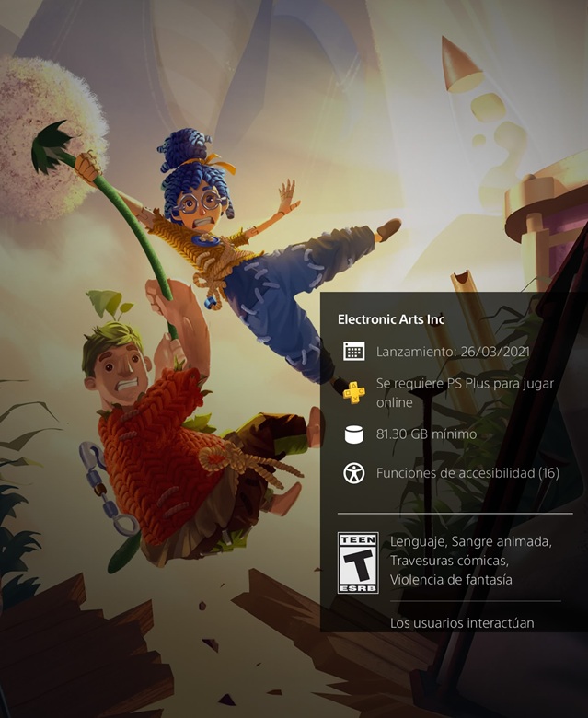Open Funciones de accesibilidad (16)
This screenshot has height=718, width=588.
click(467, 473)
